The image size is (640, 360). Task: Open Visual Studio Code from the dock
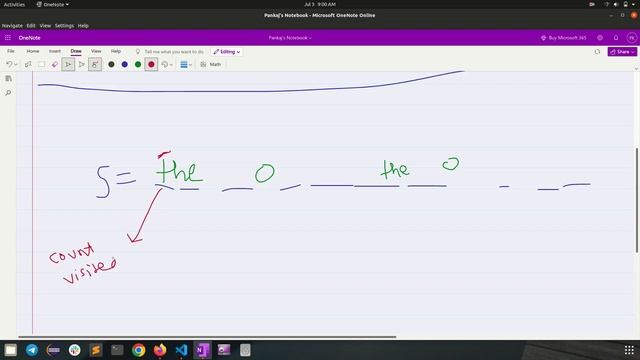[x=181, y=350]
